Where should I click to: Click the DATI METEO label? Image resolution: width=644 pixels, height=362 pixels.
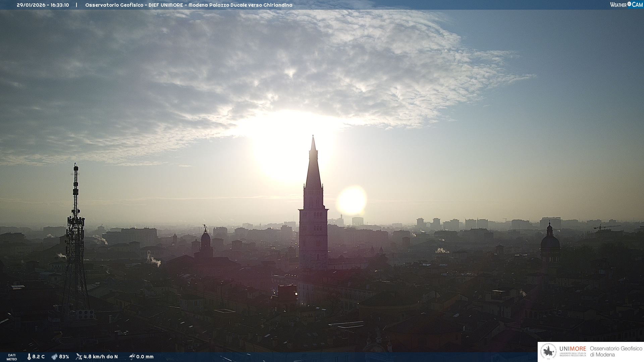(12, 357)
